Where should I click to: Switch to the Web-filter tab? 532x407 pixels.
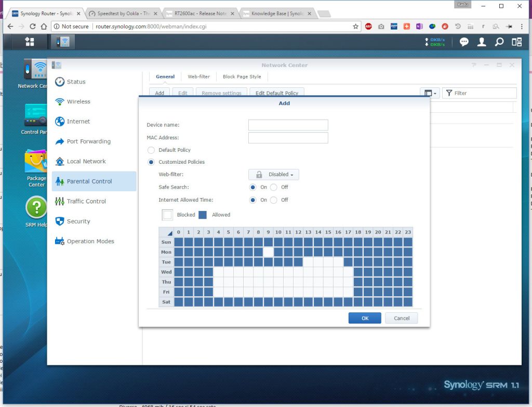click(198, 77)
